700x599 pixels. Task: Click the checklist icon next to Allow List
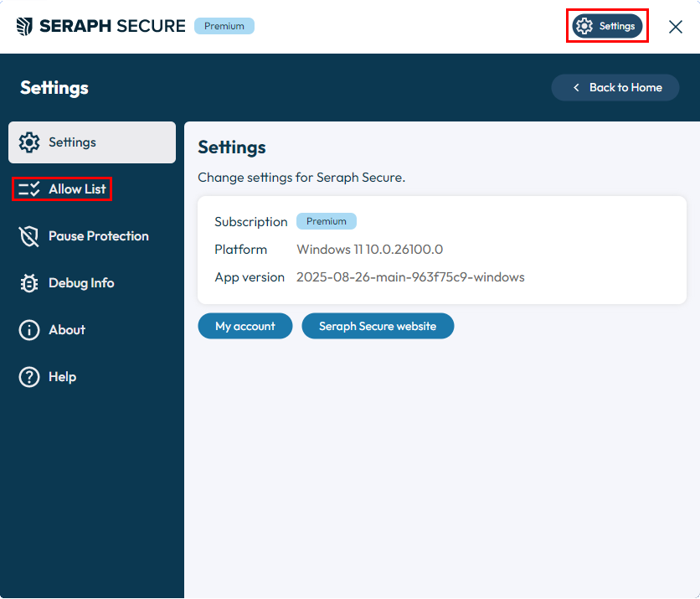coord(29,189)
